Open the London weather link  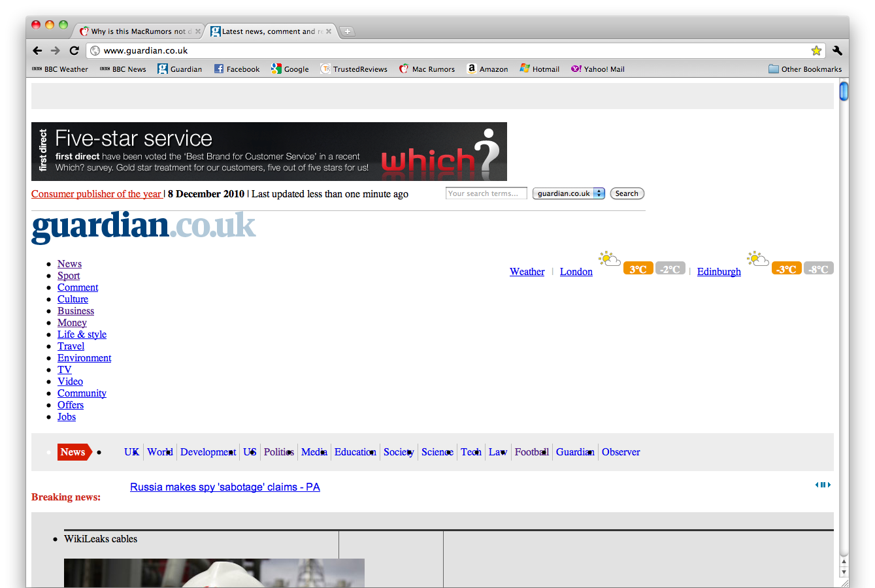[x=576, y=272]
